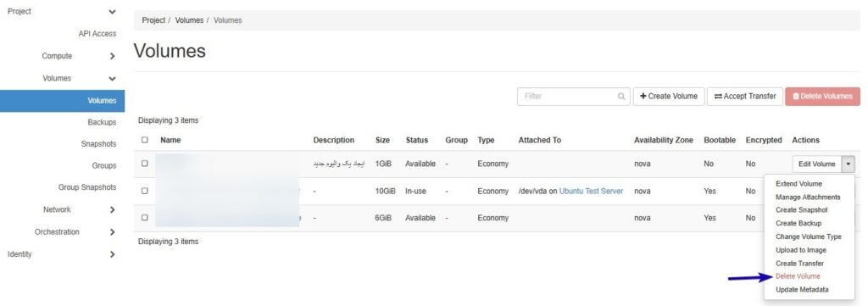The width and height of the screenshot is (868, 306).
Task: Select the checkbox for the 6GiB volume row
Action: coord(144,218)
